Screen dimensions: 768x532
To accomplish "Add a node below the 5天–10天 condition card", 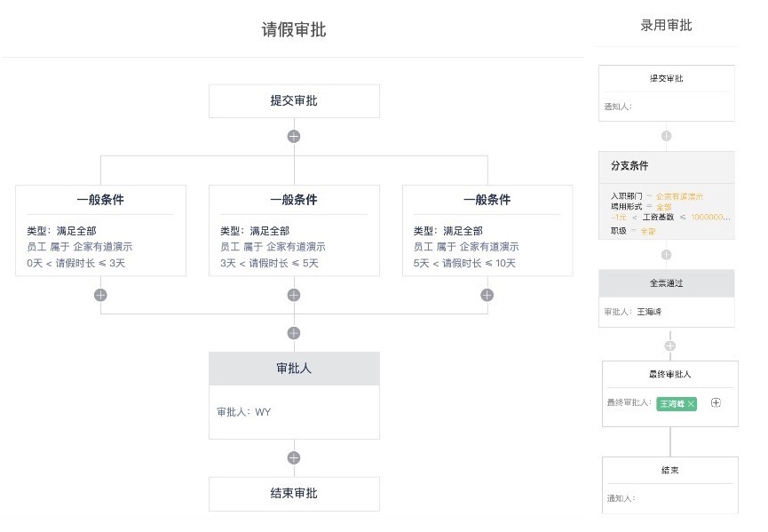I will [487, 295].
